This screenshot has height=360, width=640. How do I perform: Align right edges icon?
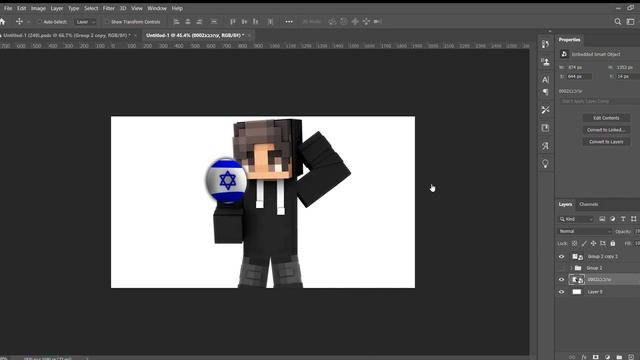[x=199, y=22]
